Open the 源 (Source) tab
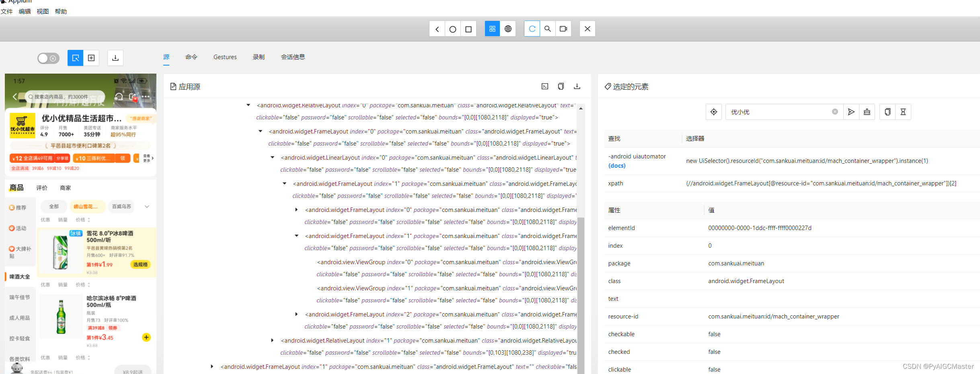The image size is (980, 374). (166, 57)
